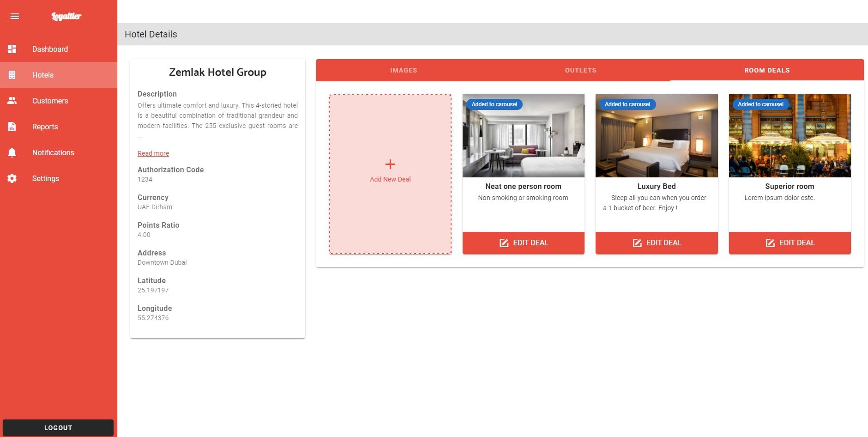
Task: Click Non-smoking or smoking room text
Action: [x=523, y=198]
